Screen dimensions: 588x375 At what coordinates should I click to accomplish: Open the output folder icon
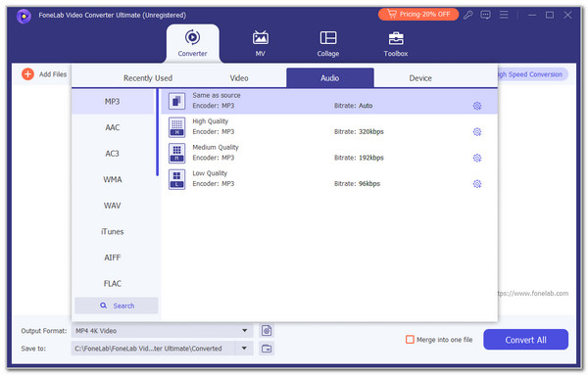click(267, 349)
